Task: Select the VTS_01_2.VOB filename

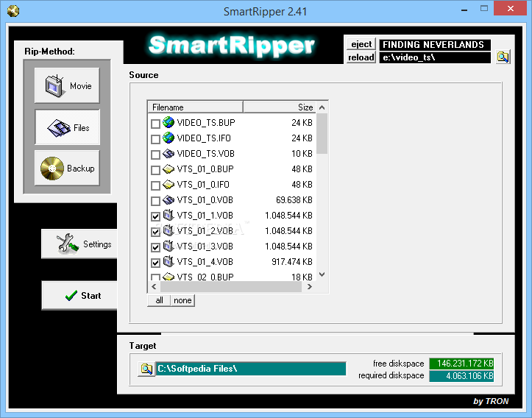Action: point(205,231)
